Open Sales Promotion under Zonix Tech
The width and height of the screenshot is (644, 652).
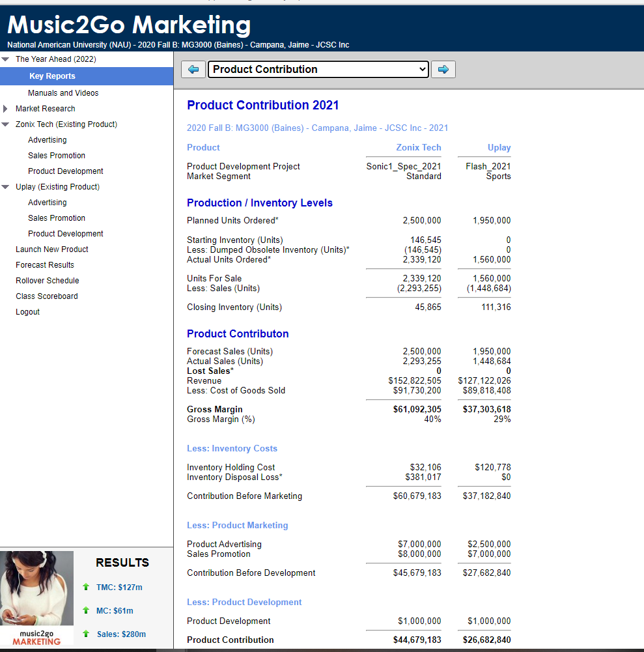point(57,156)
